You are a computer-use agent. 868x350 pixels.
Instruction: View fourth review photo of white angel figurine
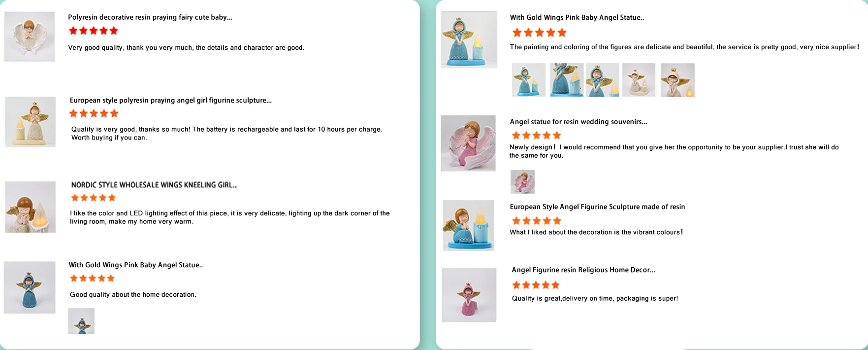click(x=639, y=80)
